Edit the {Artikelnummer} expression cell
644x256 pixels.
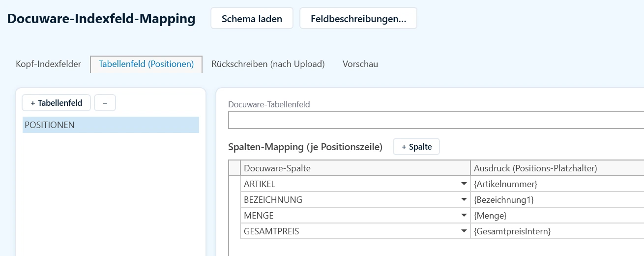point(557,184)
